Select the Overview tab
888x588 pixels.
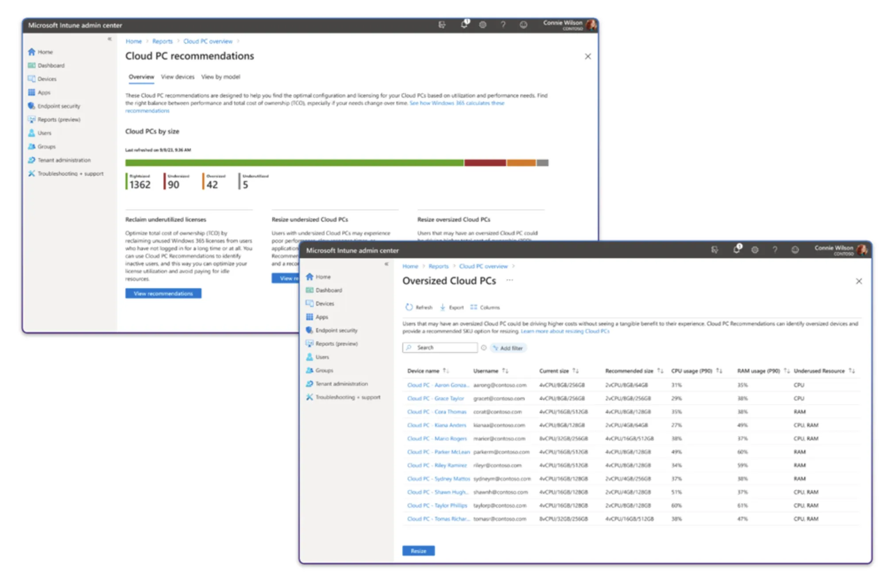(x=141, y=77)
